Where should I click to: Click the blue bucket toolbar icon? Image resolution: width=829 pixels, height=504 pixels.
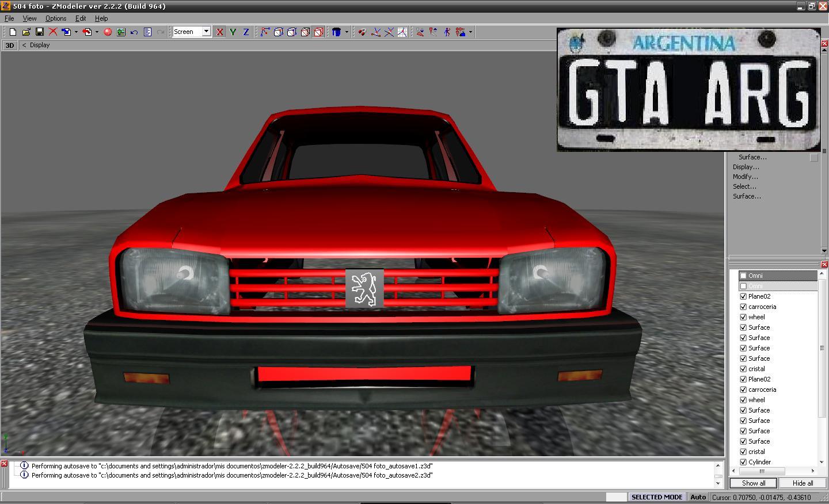337,32
